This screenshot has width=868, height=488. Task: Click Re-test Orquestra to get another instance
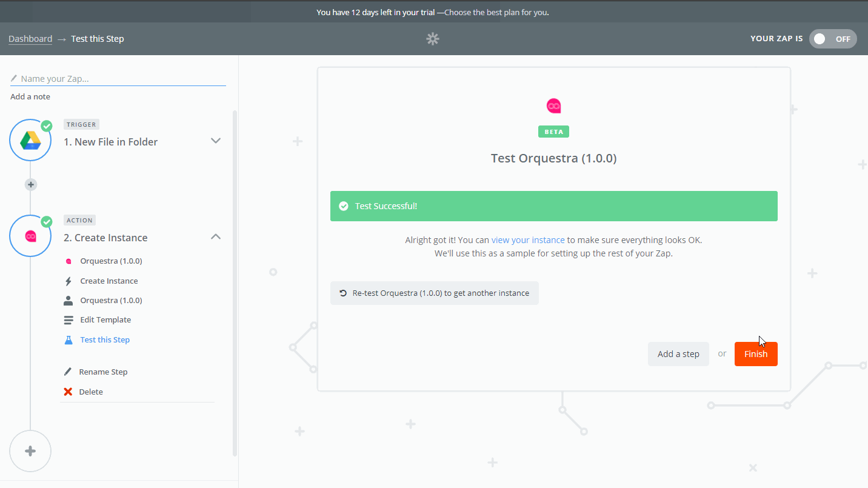click(x=435, y=293)
